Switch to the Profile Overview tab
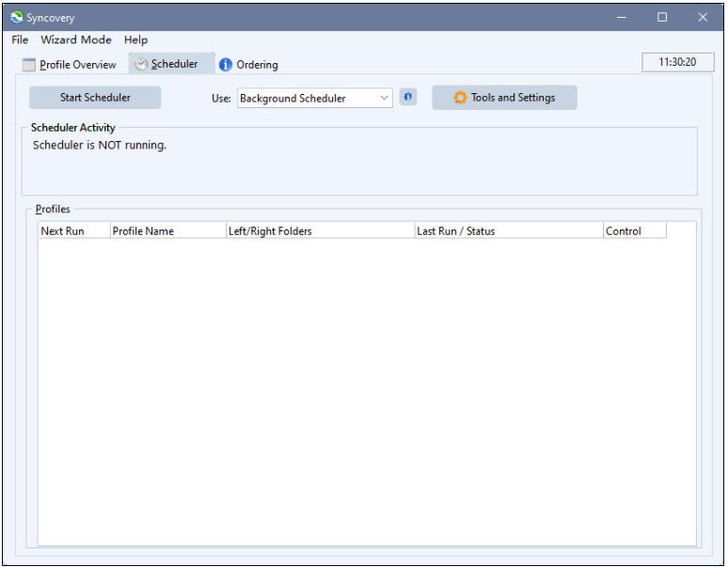 click(x=70, y=65)
